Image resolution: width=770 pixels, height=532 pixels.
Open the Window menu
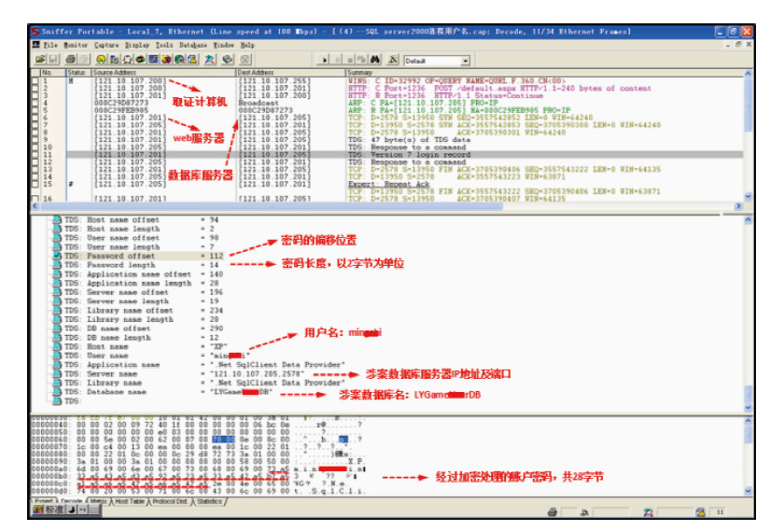[223, 45]
